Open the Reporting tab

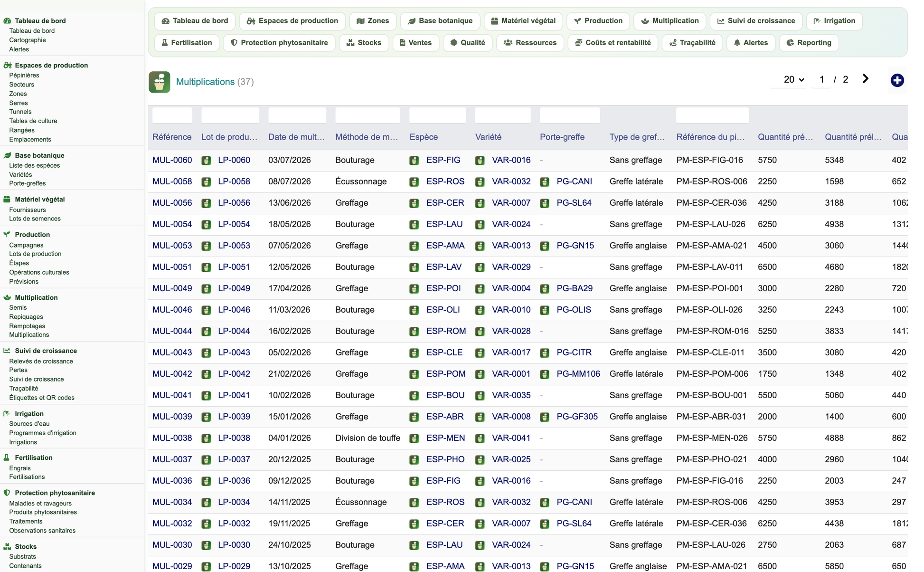pyautogui.click(x=809, y=43)
